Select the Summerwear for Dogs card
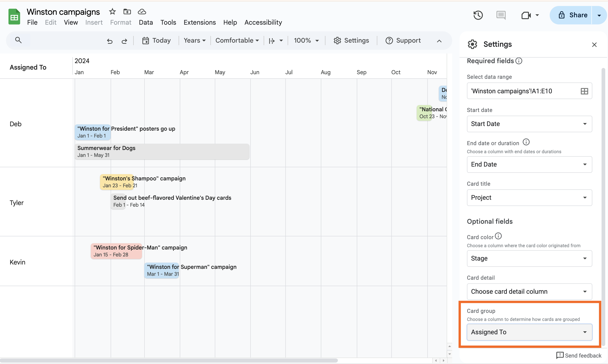 (162, 152)
